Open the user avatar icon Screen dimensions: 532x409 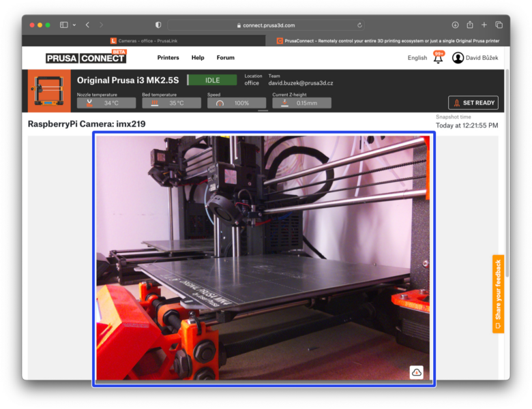(x=458, y=58)
